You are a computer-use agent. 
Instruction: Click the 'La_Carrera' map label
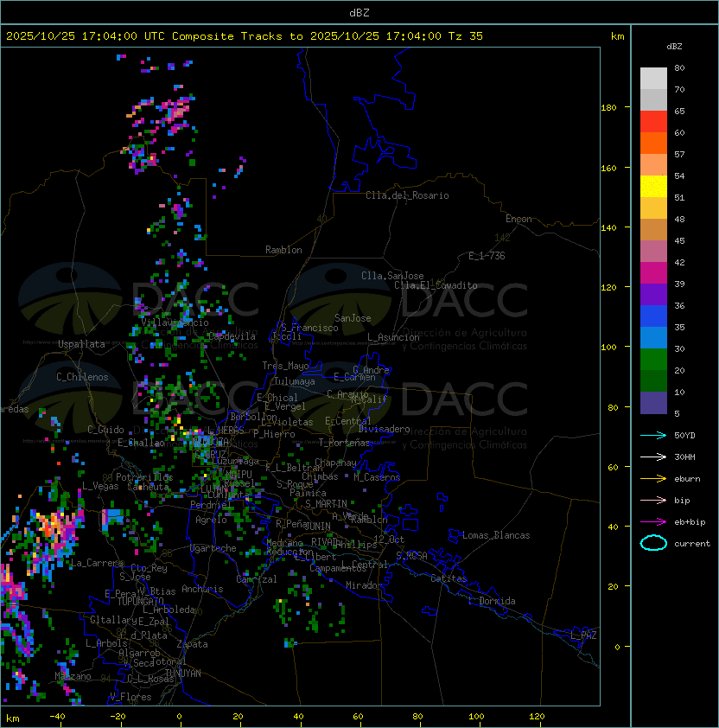click(97, 563)
